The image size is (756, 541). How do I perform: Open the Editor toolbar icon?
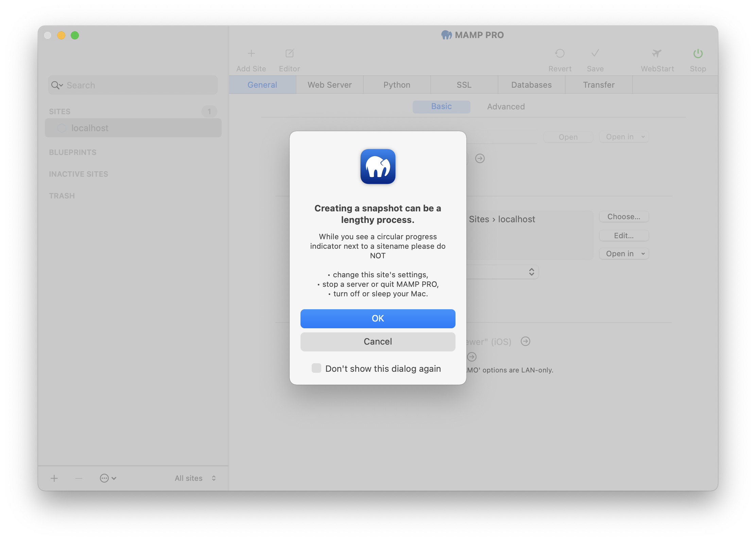point(289,53)
